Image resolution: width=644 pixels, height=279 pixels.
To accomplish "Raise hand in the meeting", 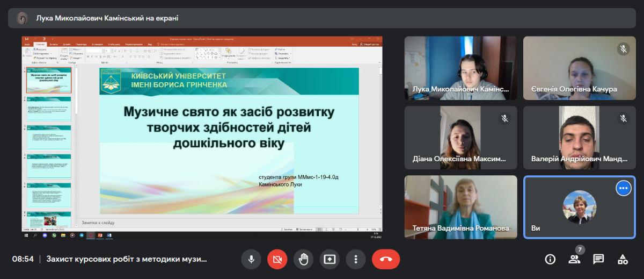I will [x=303, y=259].
